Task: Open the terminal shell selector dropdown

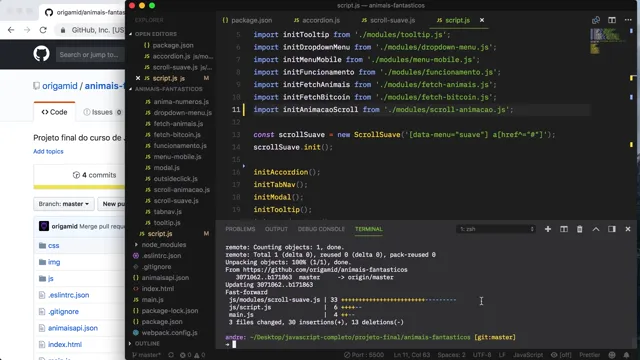Action: coord(496,229)
